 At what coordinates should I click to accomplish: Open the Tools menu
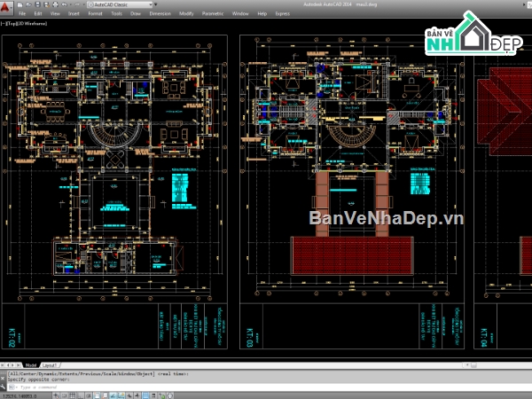(116, 13)
